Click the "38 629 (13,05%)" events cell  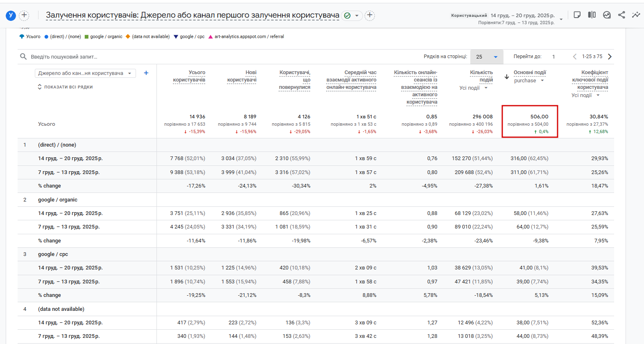click(x=474, y=268)
